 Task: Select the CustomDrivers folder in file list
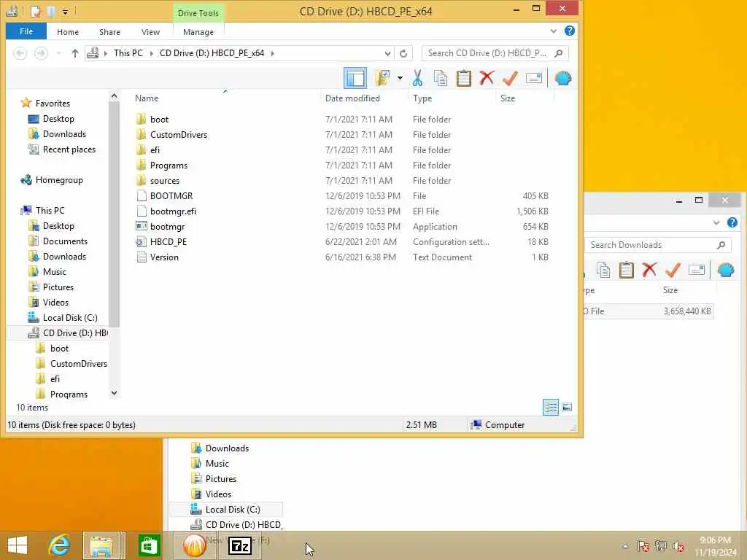[x=178, y=135]
